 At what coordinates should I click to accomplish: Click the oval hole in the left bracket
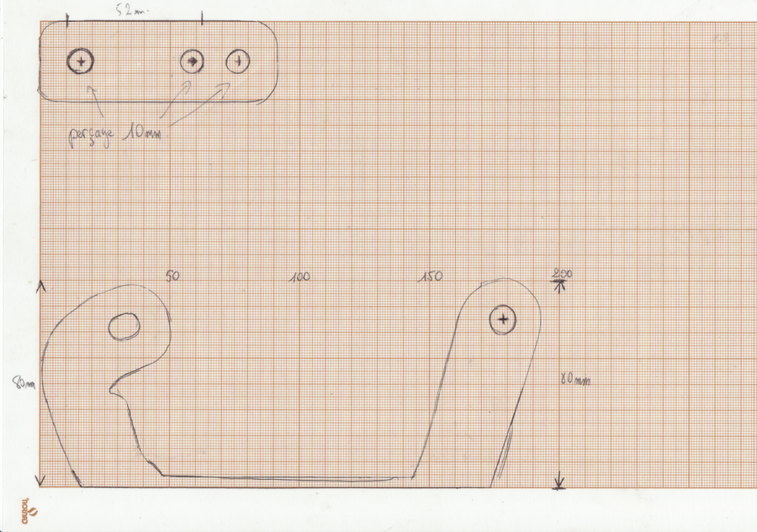pos(124,325)
